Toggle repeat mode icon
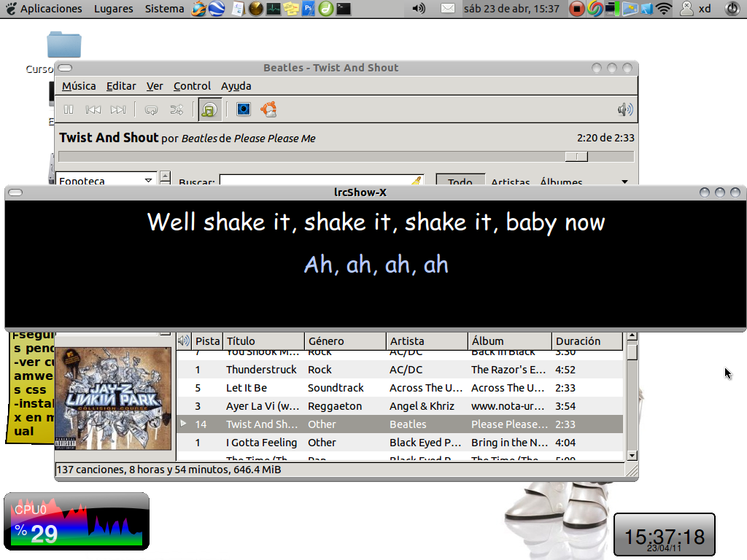The width and height of the screenshot is (747, 560). click(152, 110)
